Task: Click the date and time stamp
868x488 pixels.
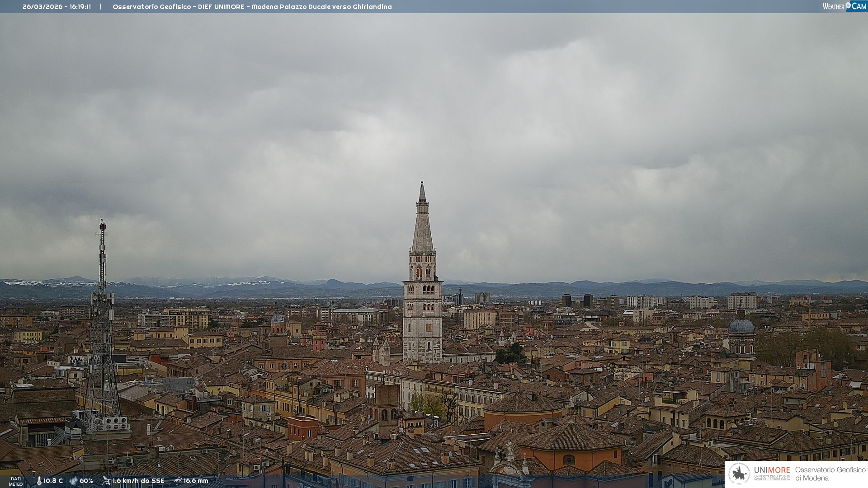Action: click(57, 7)
